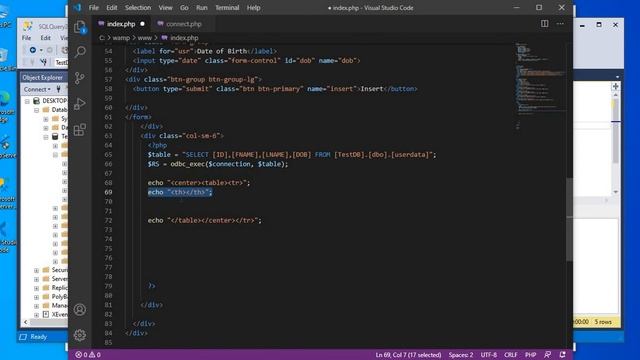Open the Run menu

[202, 8]
